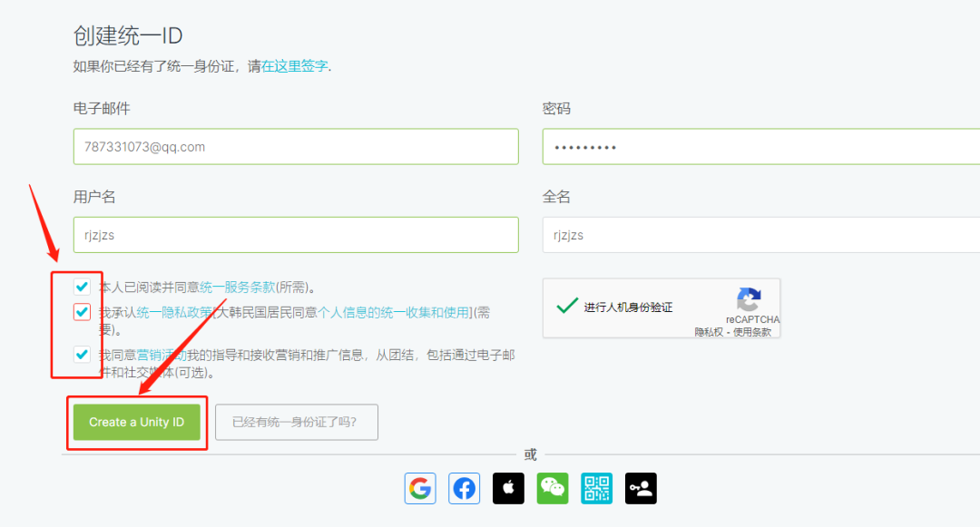Open the 营销活动 link
Viewport: 980px width, 527px height.
[x=162, y=356]
